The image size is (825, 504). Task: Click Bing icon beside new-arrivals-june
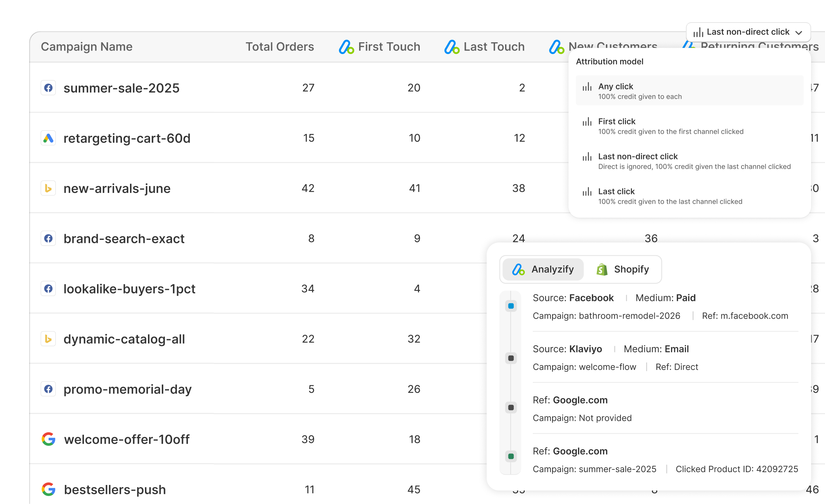click(49, 188)
